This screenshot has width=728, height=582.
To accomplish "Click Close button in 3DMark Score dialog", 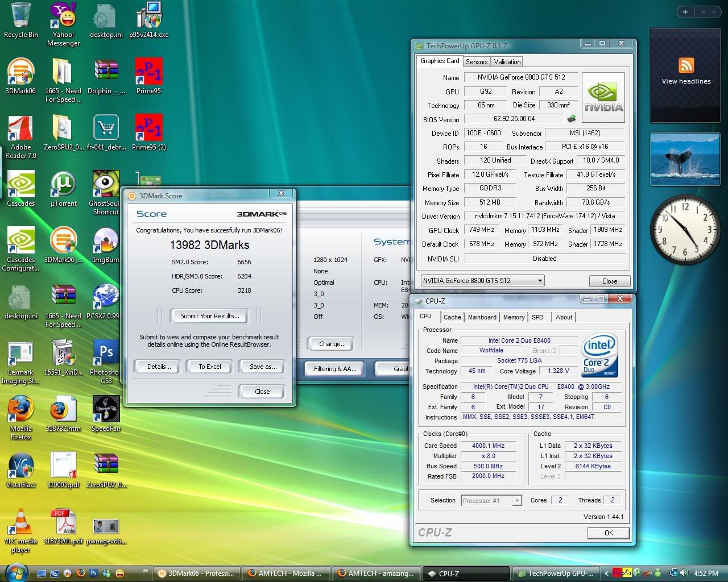I will (x=262, y=391).
